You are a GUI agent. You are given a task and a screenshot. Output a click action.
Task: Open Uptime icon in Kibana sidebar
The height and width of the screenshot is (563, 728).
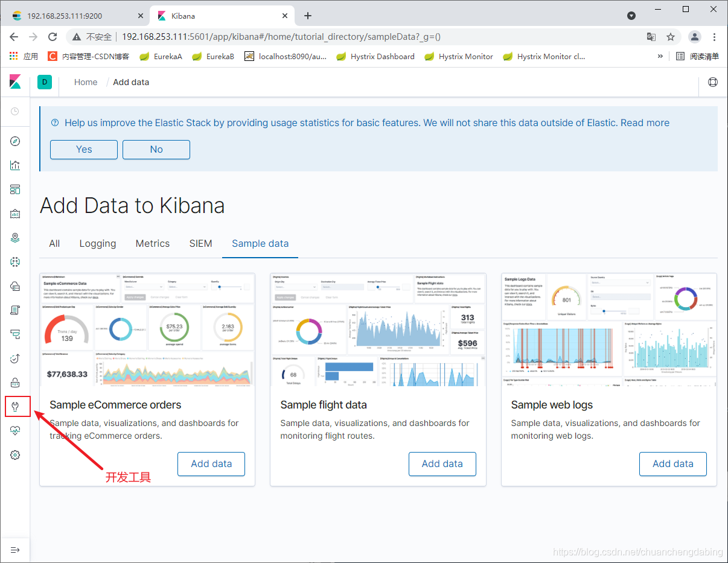tap(15, 358)
